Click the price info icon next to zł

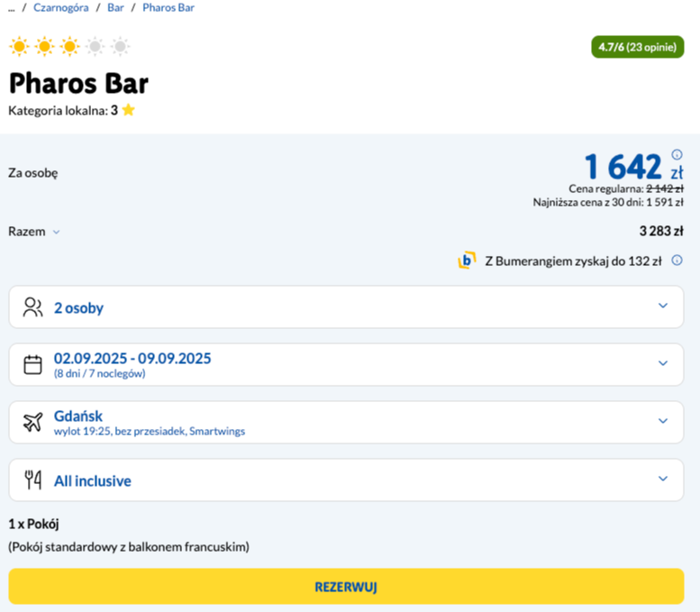677,154
